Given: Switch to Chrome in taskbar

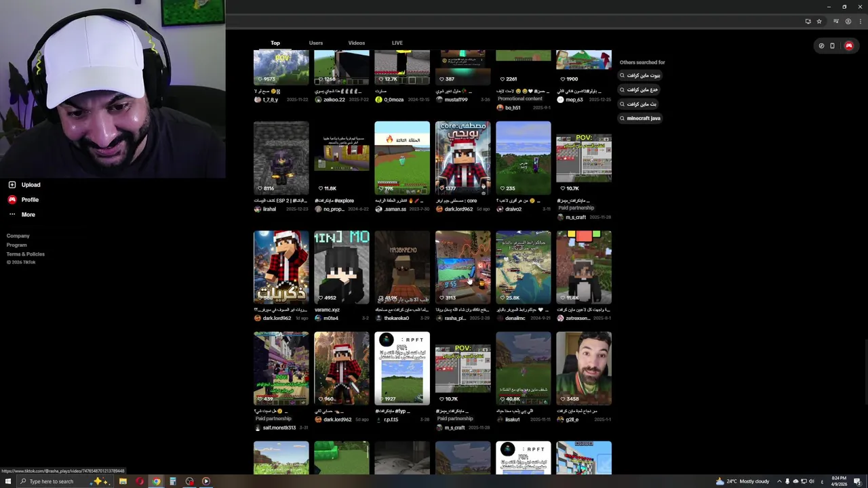Looking at the screenshot, I should (156, 481).
